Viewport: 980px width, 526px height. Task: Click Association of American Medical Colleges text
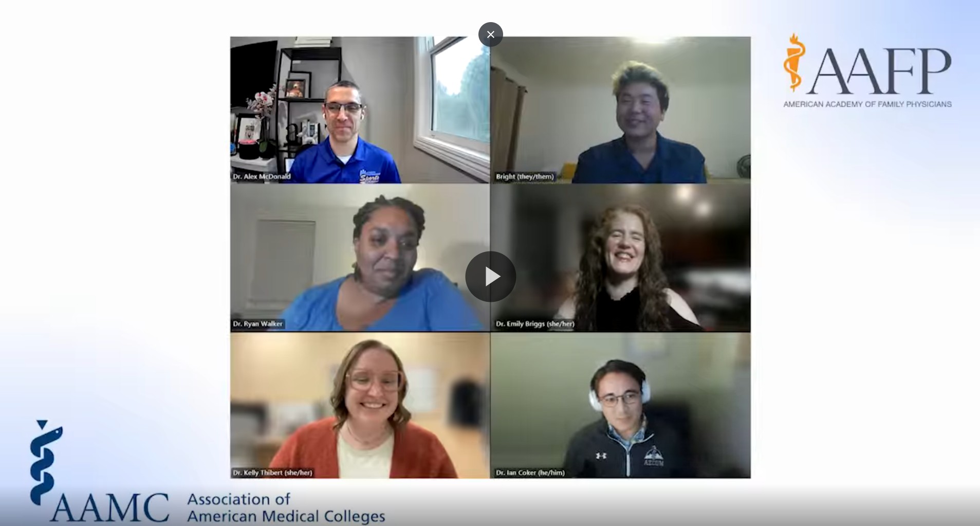click(286, 508)
